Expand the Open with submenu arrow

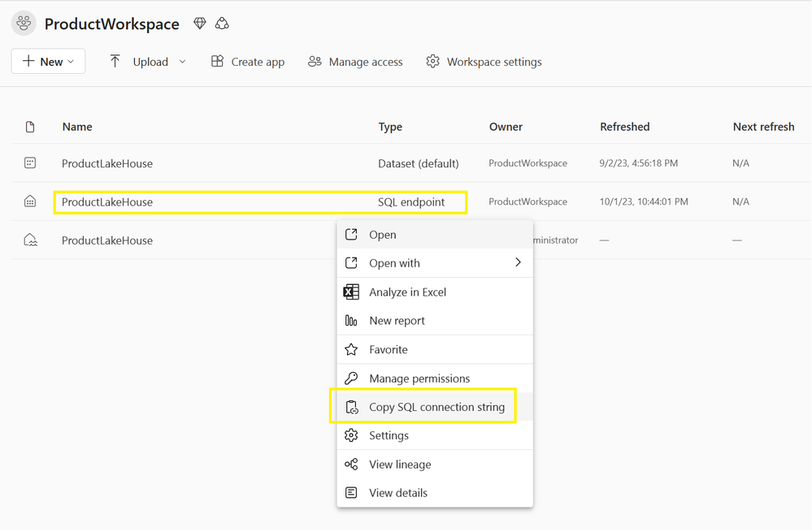pyautogui.click(x=518, y=262)
